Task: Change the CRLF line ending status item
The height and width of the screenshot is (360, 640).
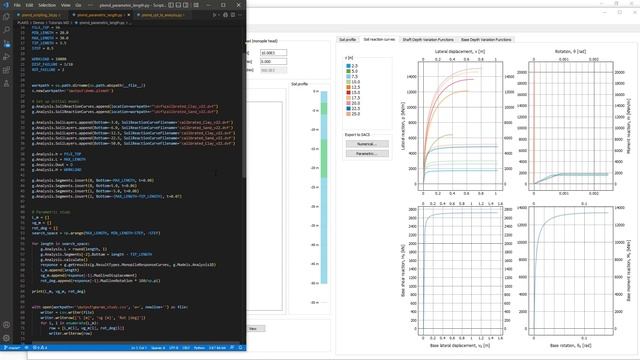Action: (186, 348)
